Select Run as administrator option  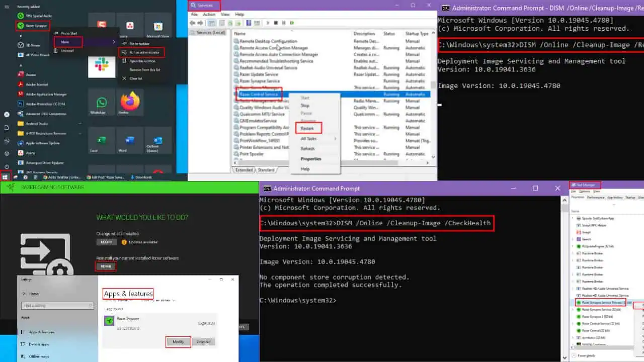click(x=141, y=52)
